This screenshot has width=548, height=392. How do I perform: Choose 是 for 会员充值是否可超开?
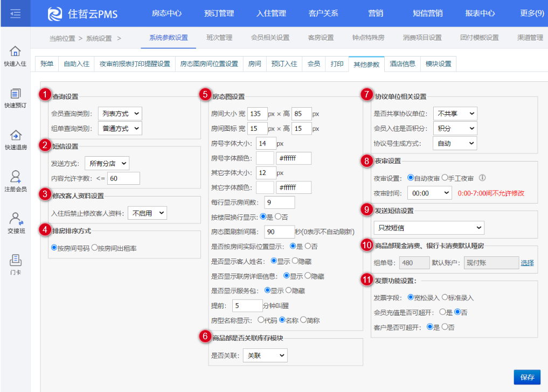point(442,312)
